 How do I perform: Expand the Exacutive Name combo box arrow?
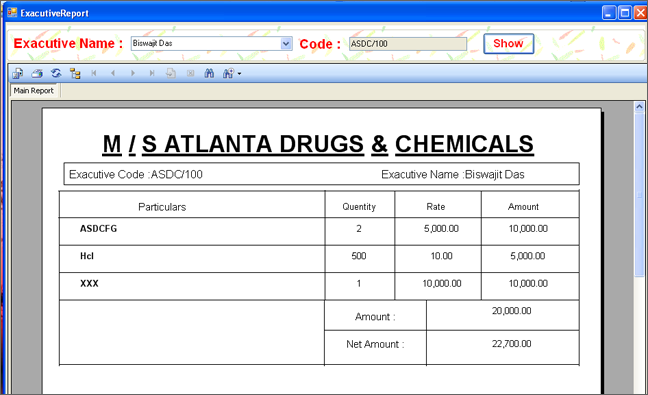286,43
